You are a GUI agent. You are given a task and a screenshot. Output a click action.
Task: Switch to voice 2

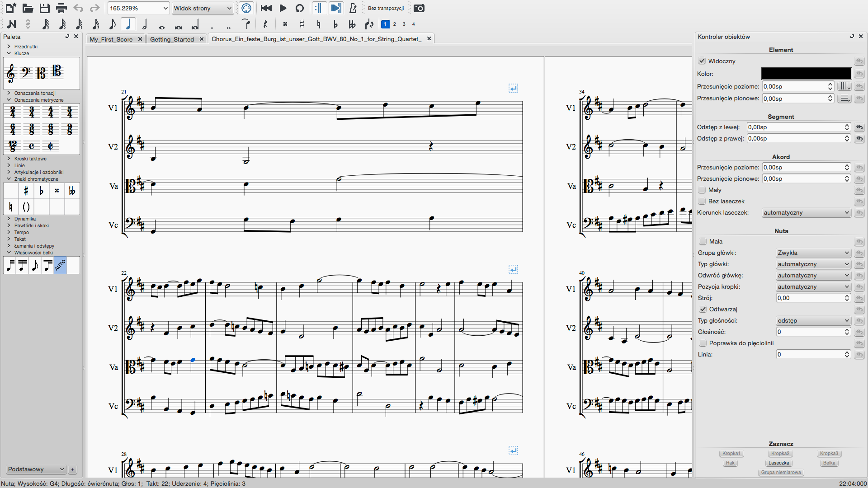pyautogui.click(x=394, y=24)
